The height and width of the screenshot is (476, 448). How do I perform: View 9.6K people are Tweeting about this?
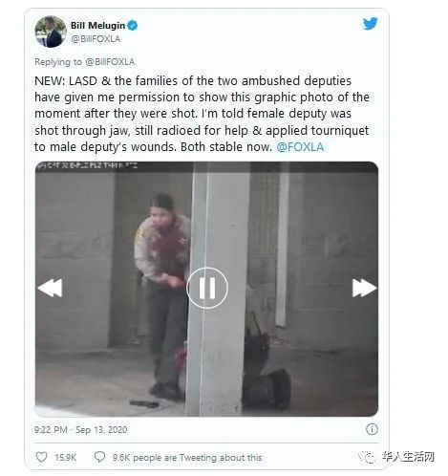[x=187, y=458]
